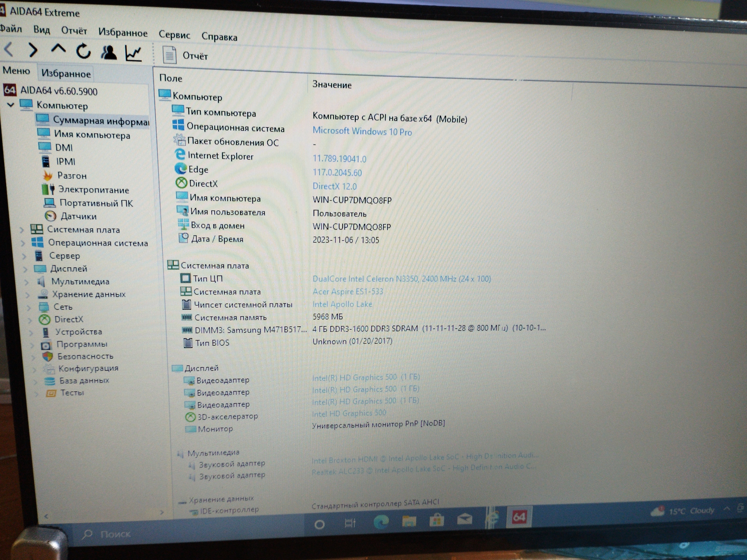Viewport: 747px width, 560px height.
Task: Open the Избранное menu in the menu bar
Action: [123, 33]
